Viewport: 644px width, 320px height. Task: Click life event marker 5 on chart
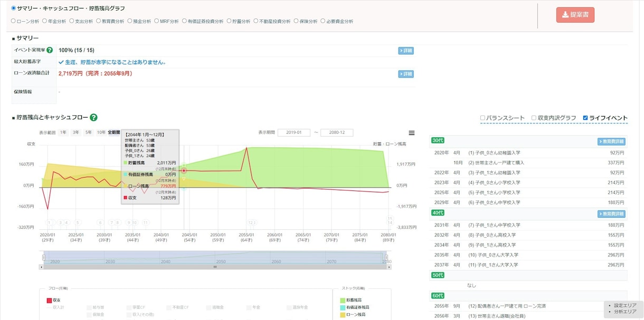pyautogui.click(x=78, y=222)
